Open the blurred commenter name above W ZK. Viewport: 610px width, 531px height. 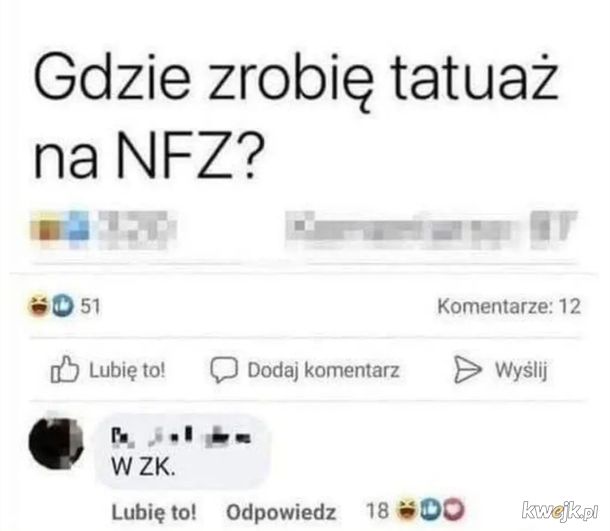181,436
